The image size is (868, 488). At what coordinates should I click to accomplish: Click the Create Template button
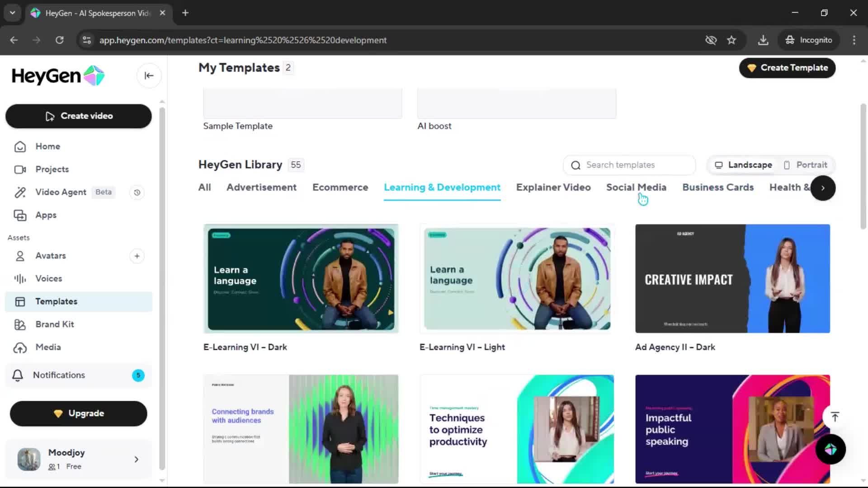(x=787, y=68)
